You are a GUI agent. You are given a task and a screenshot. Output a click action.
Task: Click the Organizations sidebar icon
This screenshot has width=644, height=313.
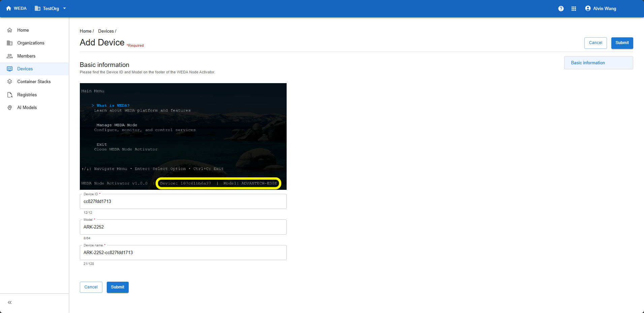point(10,43)
